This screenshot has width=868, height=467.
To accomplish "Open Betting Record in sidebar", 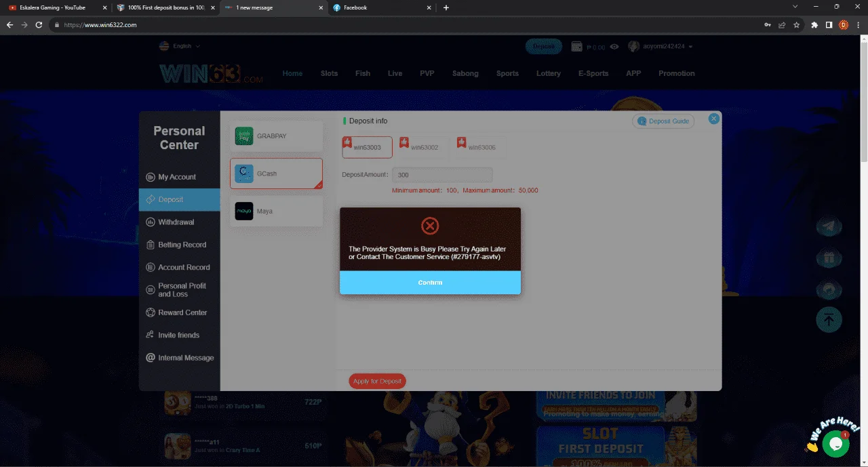I will pyautogui.click(x=179, y=245).
